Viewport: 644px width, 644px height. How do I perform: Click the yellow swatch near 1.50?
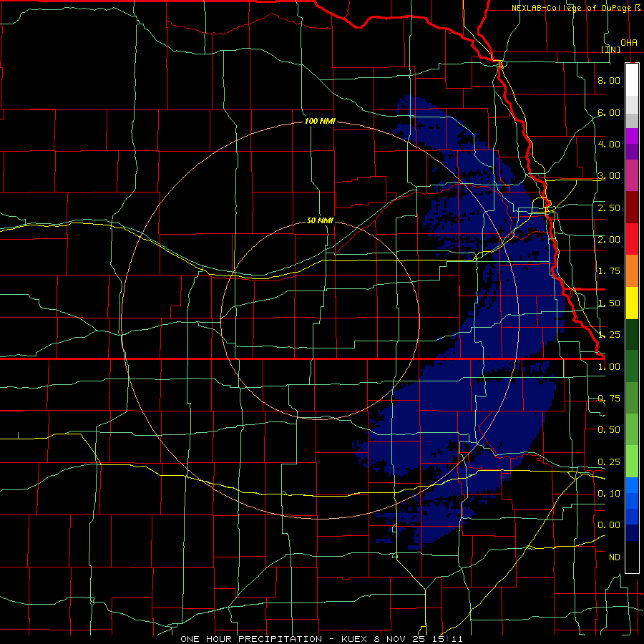point(632,303)
